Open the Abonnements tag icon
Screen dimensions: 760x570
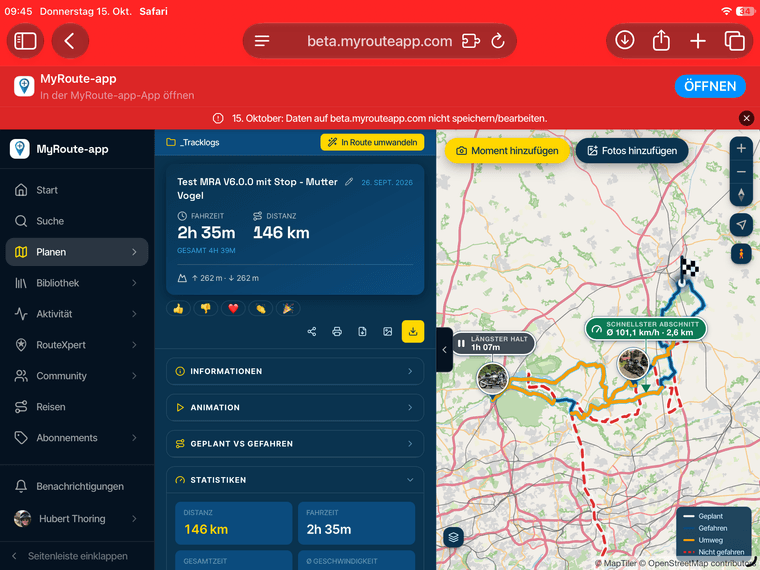(21, 438)
